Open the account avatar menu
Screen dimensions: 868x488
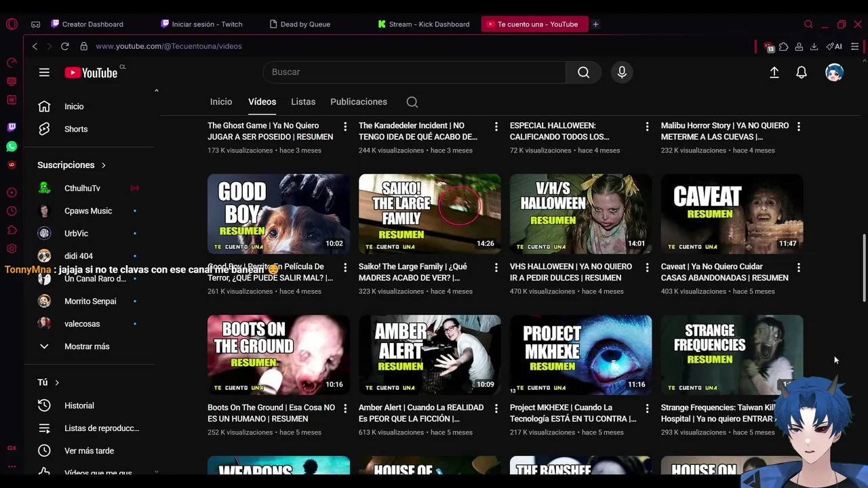click(x=834, y=73)
